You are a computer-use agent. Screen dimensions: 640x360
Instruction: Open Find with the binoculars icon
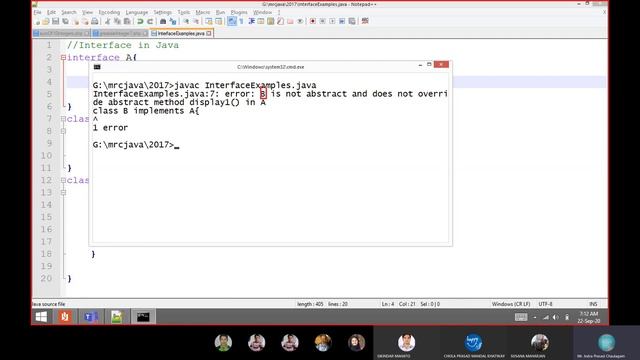(x=163, y=21)
